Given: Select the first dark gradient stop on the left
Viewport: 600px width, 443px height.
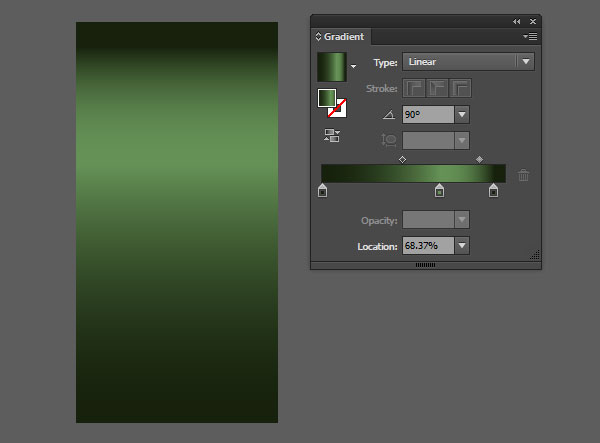Looking at the screenshot, I should click(x=323, y=190).
